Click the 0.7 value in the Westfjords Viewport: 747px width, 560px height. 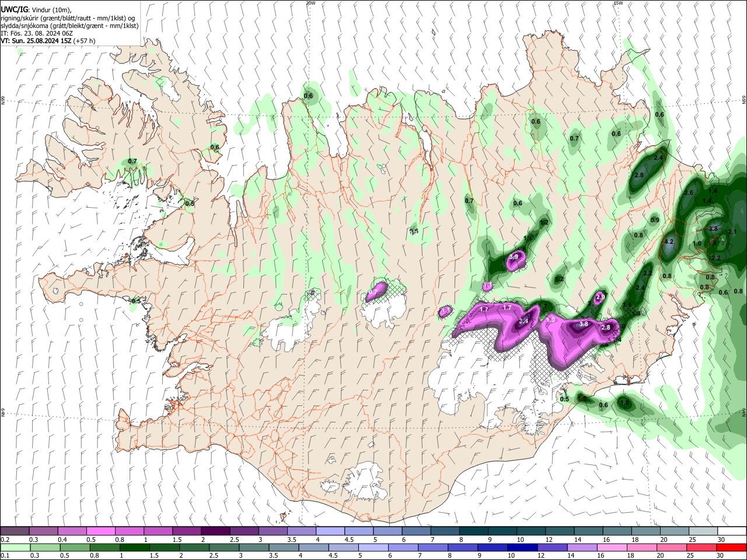point(132,161)
